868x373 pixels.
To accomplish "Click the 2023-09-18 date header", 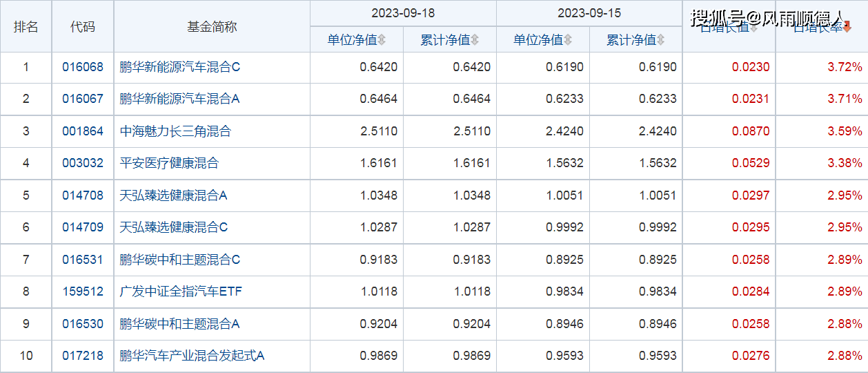I will 403,13.
